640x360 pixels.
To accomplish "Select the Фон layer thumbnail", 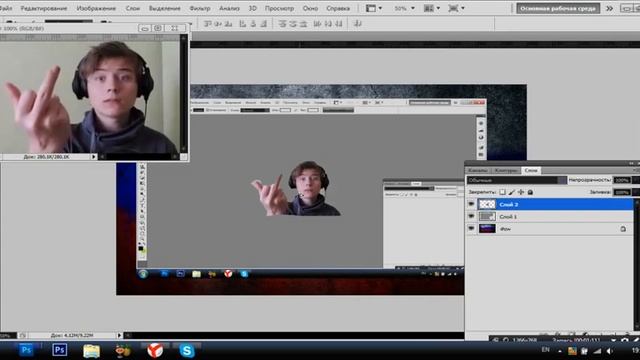I will point(487,229).
